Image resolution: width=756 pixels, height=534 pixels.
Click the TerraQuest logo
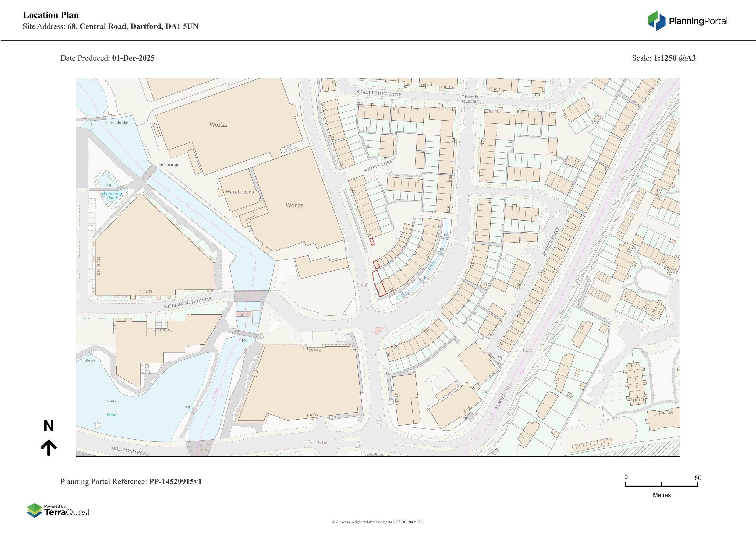click(58, 510)
